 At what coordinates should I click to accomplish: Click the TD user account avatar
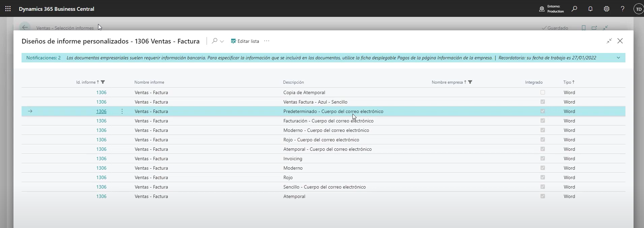tap(638, 9)
